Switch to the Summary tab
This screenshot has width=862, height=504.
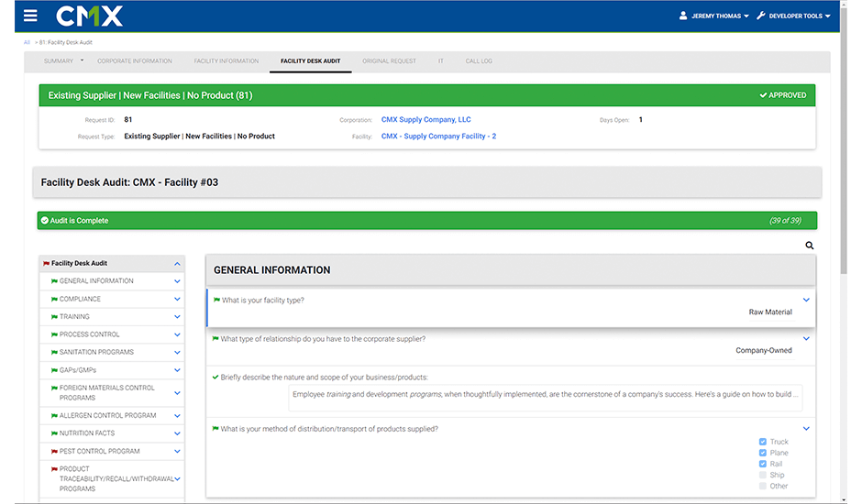pyautogui.click(x=59, y=61)
